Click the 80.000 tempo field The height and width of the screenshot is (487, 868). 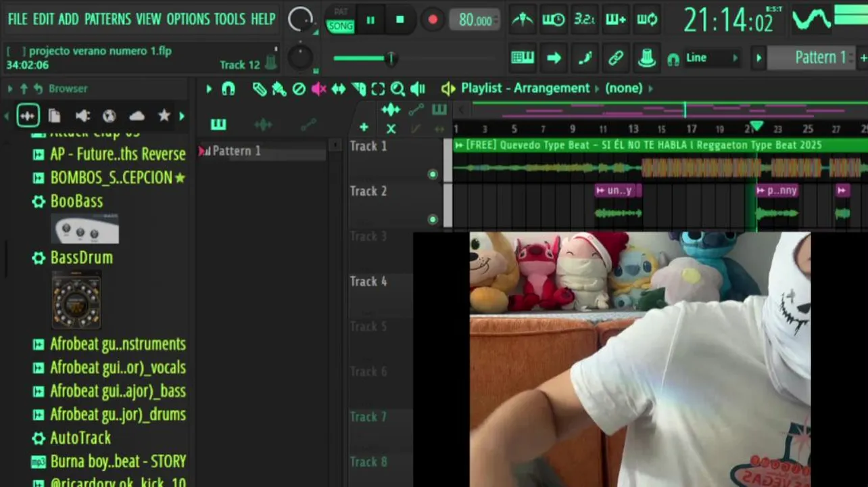pos(475,20)
